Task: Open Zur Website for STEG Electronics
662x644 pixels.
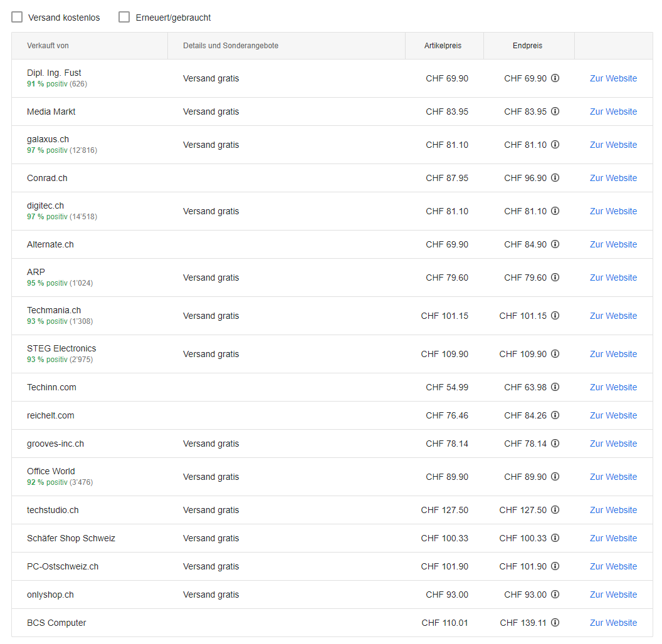Action: (x=613, y=354)
